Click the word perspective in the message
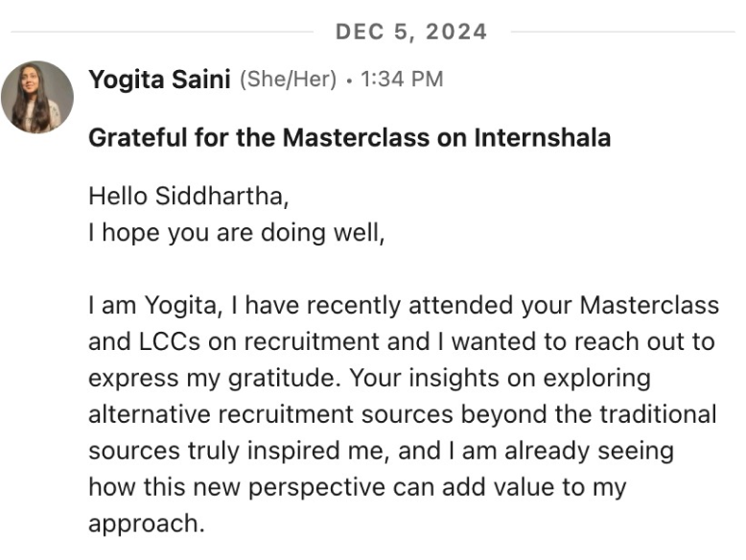Image resolution: width=746 pixels, height=560 pixels. [x=316, y=488]
